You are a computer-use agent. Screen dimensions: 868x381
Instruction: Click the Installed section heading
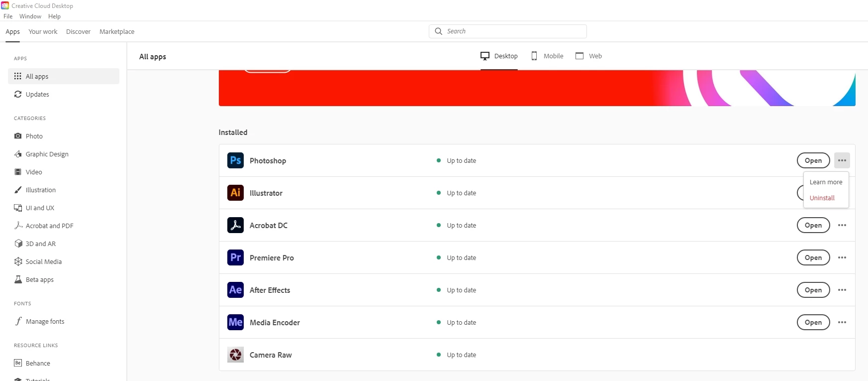tap(233, 132)
